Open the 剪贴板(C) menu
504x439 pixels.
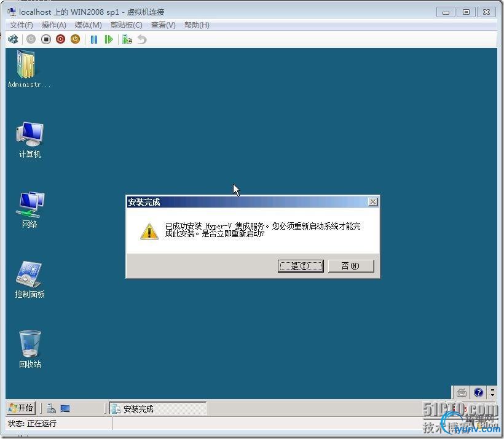[x=127, y=25]
